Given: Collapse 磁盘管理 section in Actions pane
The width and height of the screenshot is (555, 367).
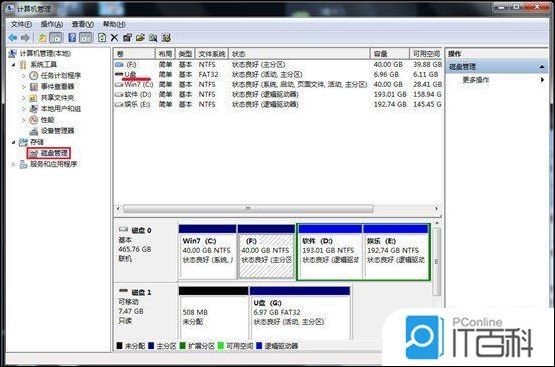Looking at the screenshot, I should click(x=542, y=67).
